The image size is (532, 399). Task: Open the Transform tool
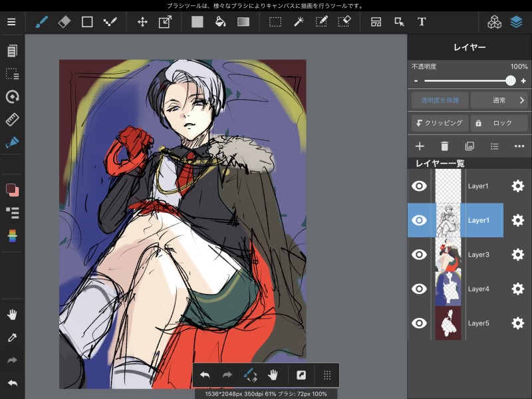coord(165,22)
